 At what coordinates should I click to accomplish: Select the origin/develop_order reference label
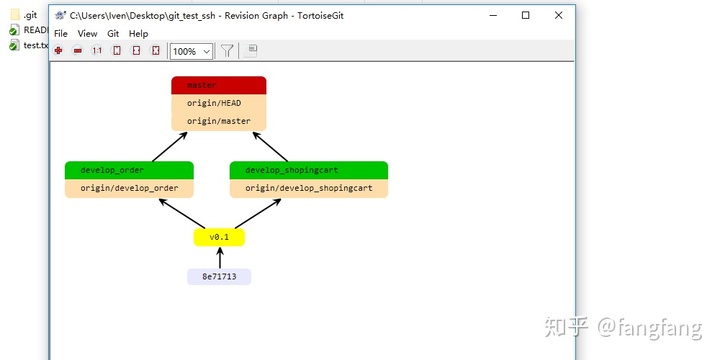pos(129,189)
